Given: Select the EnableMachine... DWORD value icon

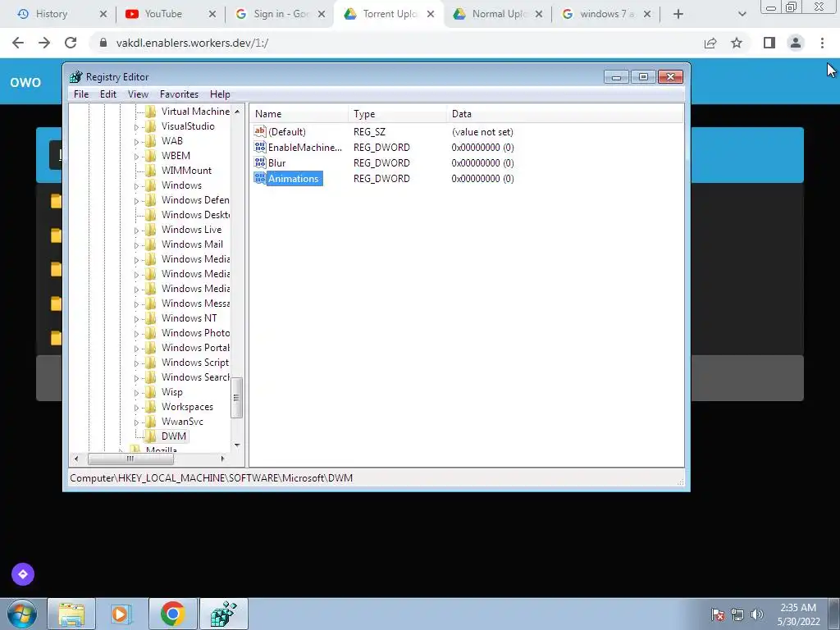Looking at the screenshot, I should (x=260, y=147).
